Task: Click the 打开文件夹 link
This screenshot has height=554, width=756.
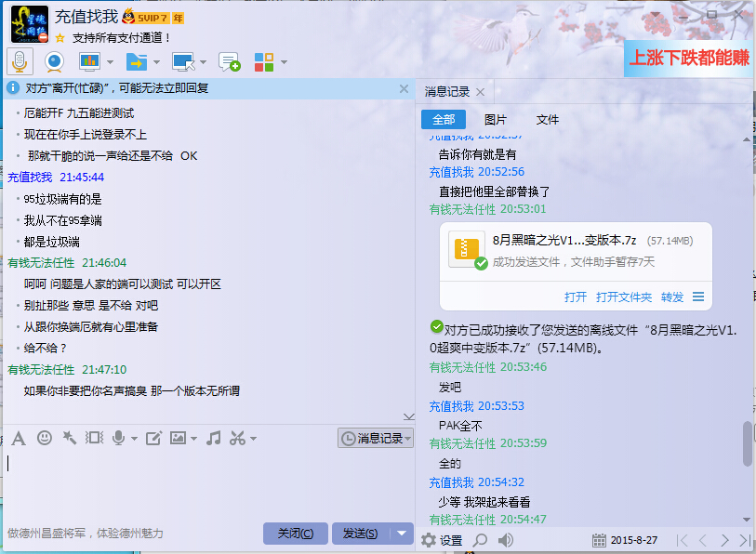Action: coord(623,297)
